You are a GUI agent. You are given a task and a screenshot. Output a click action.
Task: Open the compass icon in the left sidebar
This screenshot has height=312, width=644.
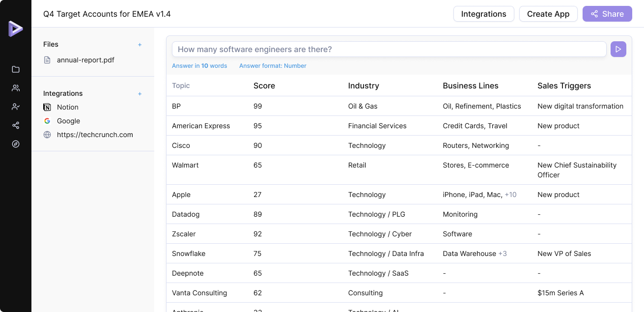(16, 144)
